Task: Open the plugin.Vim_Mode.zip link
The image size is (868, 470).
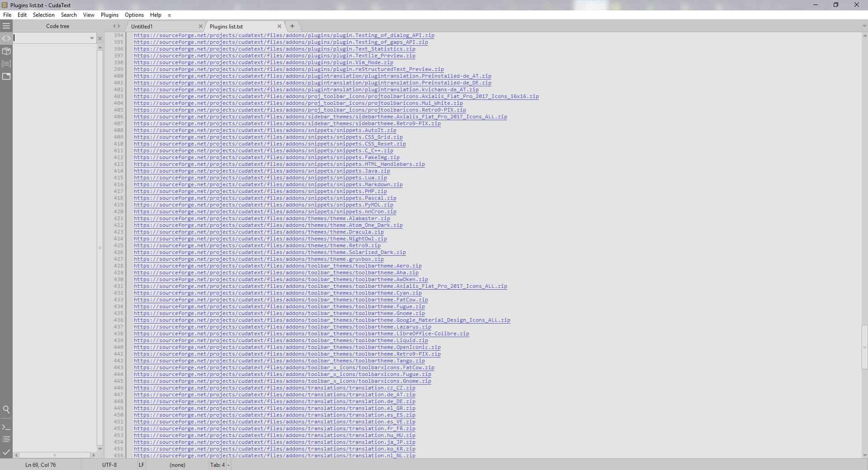Action: 264,62
